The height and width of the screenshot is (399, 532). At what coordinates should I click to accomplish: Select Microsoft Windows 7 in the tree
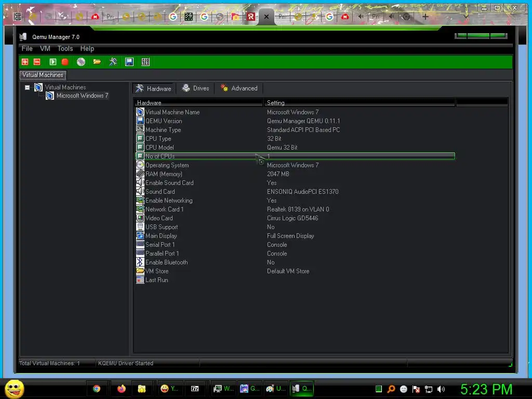[83, 96]
